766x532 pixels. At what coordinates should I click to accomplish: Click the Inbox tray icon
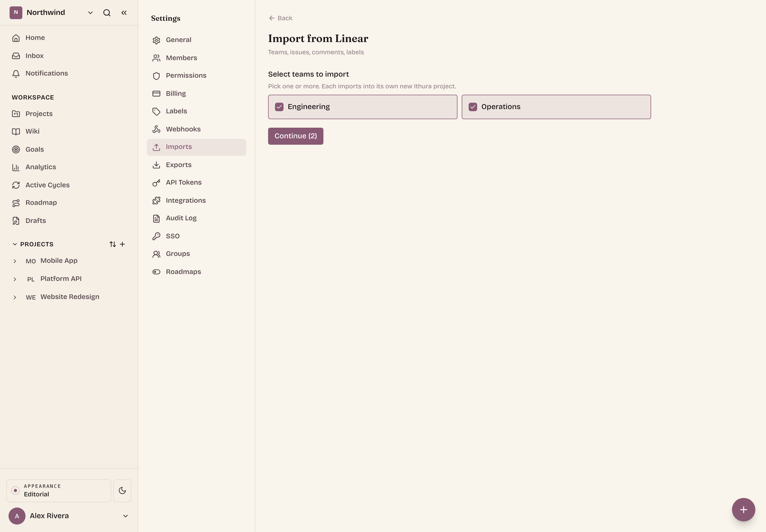point(16,56)
